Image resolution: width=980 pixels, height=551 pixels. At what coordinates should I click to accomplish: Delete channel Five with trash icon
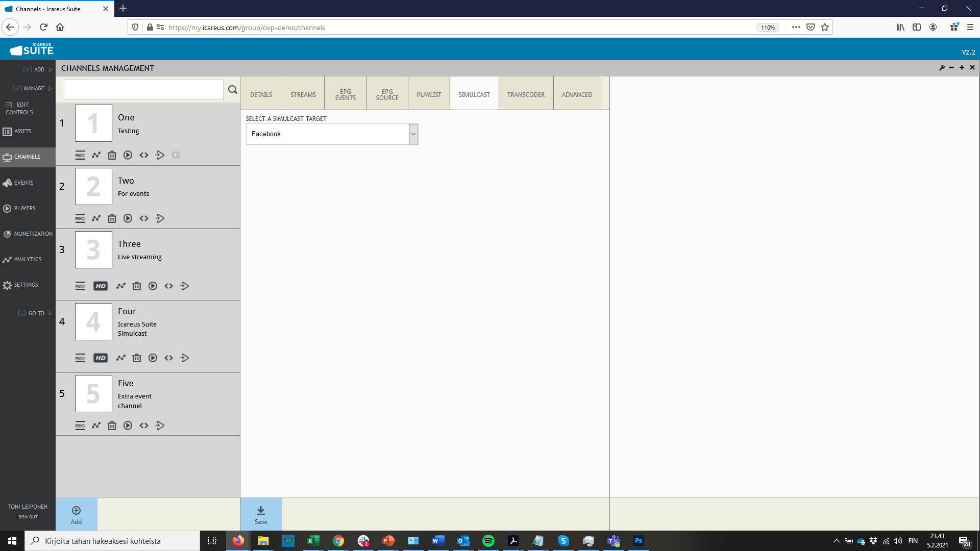[x=112, y=425]
